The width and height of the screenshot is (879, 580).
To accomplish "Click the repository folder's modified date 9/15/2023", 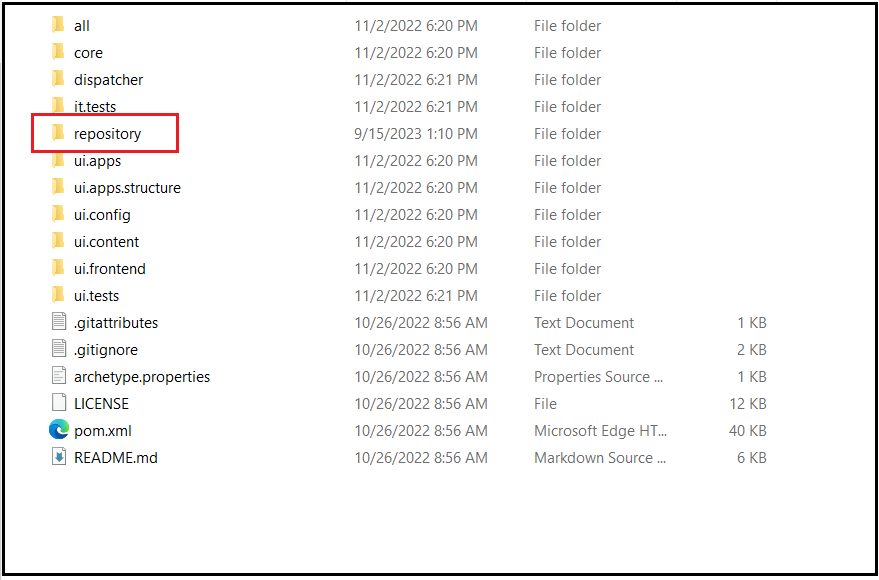I will click(x=415, y=133).
